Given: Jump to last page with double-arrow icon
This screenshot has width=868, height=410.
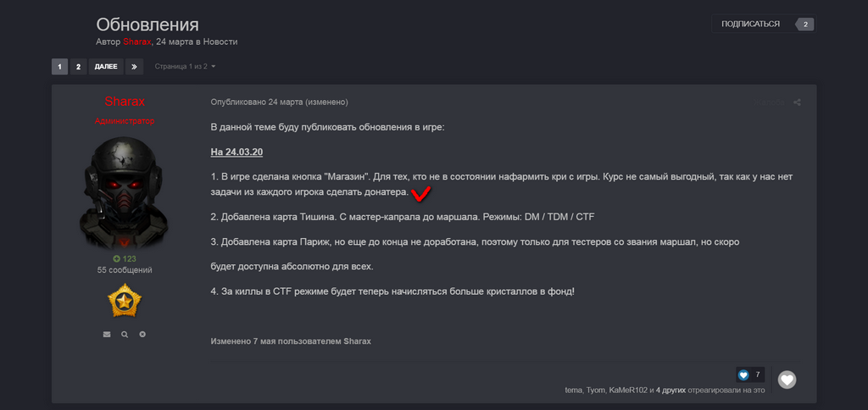Looking at the screenshot, I should 134,66.
